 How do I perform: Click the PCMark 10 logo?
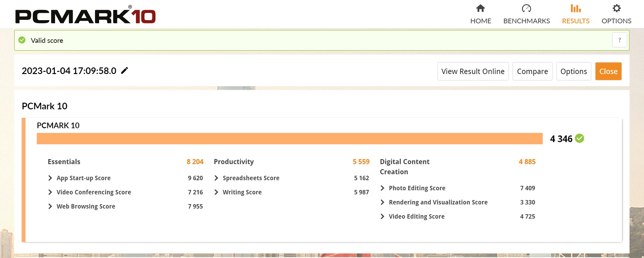85,15
